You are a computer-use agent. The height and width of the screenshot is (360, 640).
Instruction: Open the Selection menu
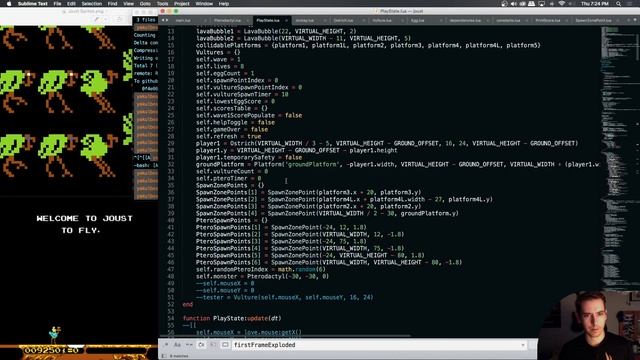point(92,4)
